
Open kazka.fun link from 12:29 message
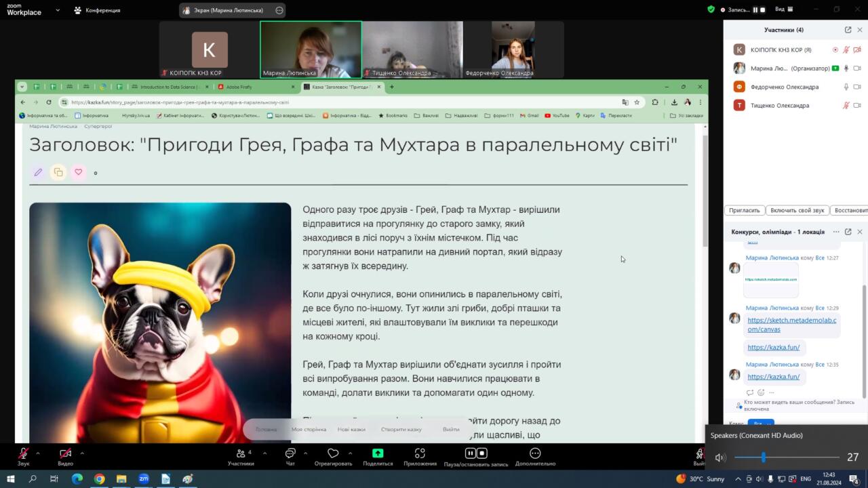coord(773,347)
